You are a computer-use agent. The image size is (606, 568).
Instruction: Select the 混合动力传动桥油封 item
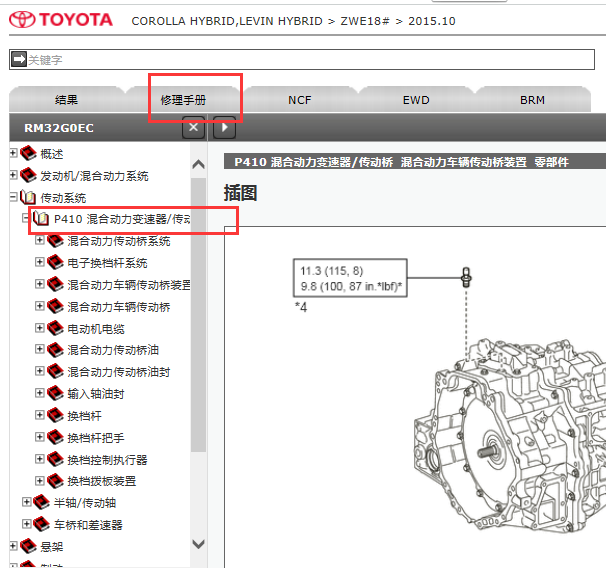pyautogui.click(x=119, y=372)
